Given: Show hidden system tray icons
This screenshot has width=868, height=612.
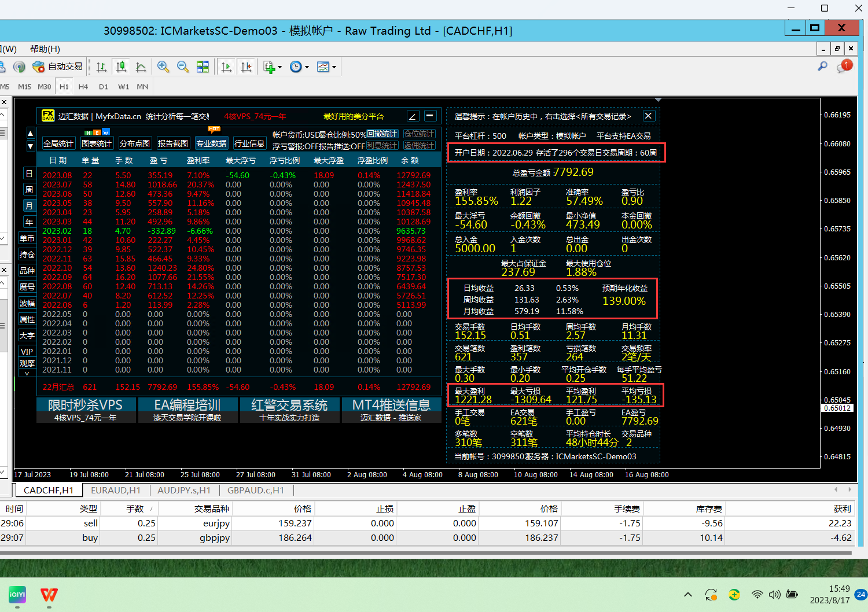Looking at the screenshot, I should 688,595.
